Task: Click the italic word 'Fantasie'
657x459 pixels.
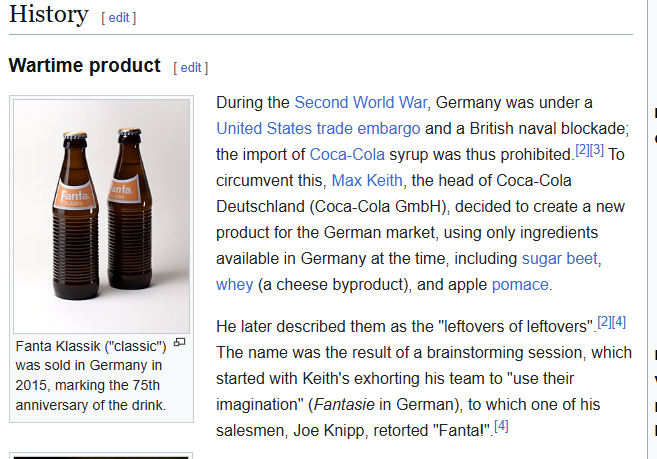Action: coord(344,405)
